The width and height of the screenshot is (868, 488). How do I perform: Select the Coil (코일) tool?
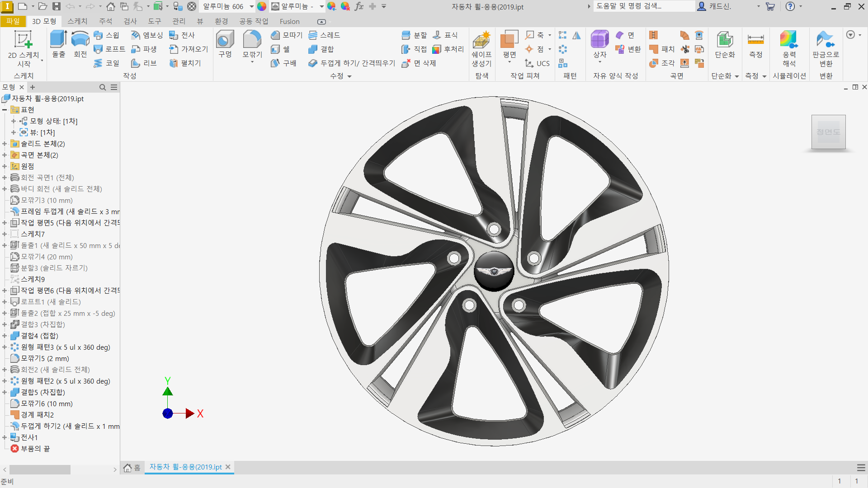pyautogui.click(x=107, y=63)
